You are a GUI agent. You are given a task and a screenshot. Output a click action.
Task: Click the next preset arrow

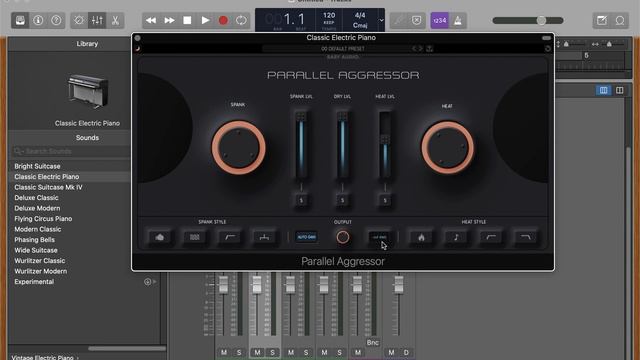[x=420, y=49]
